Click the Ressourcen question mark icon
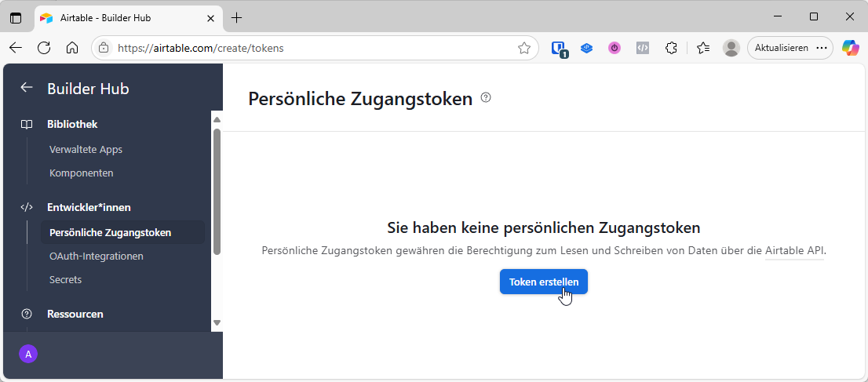This screenshot has width=868, height=382. 27,314
